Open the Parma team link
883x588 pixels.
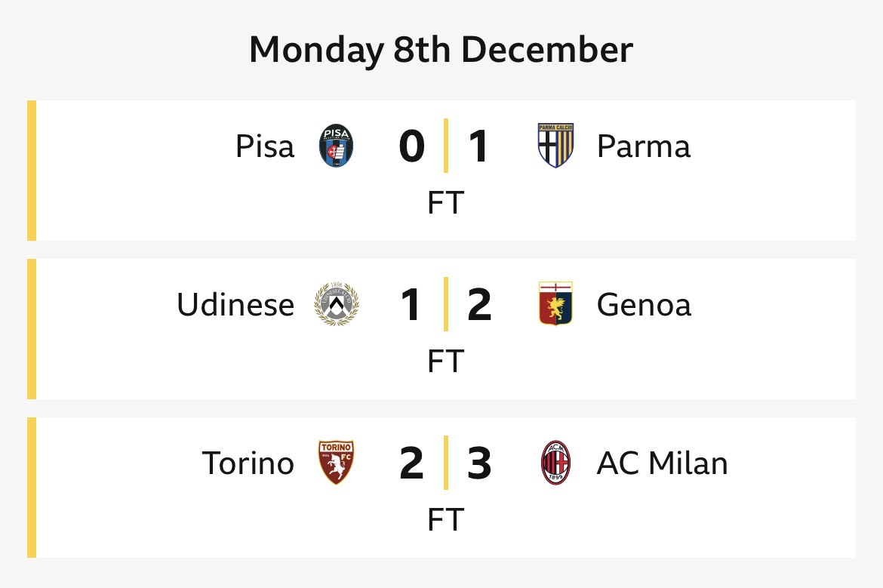tap(643, 146)
